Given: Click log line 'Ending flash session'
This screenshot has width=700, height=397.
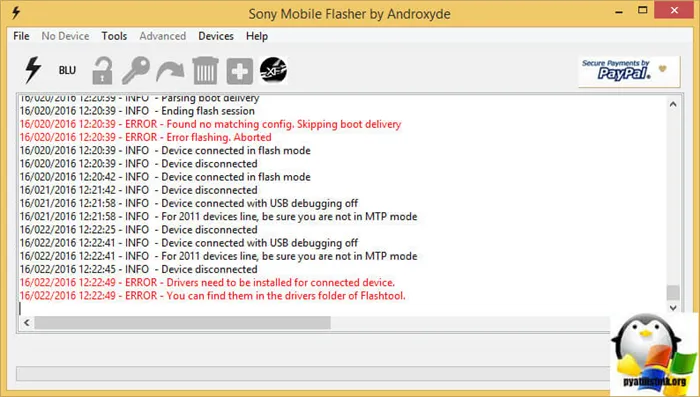Looking at the screenshot, I should point(137,111).
